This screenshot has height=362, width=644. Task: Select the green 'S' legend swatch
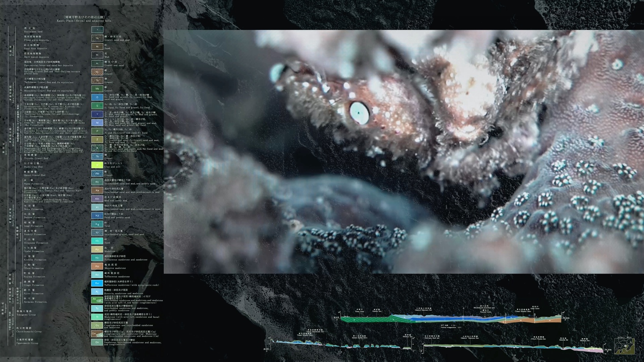tap(97, 105)
